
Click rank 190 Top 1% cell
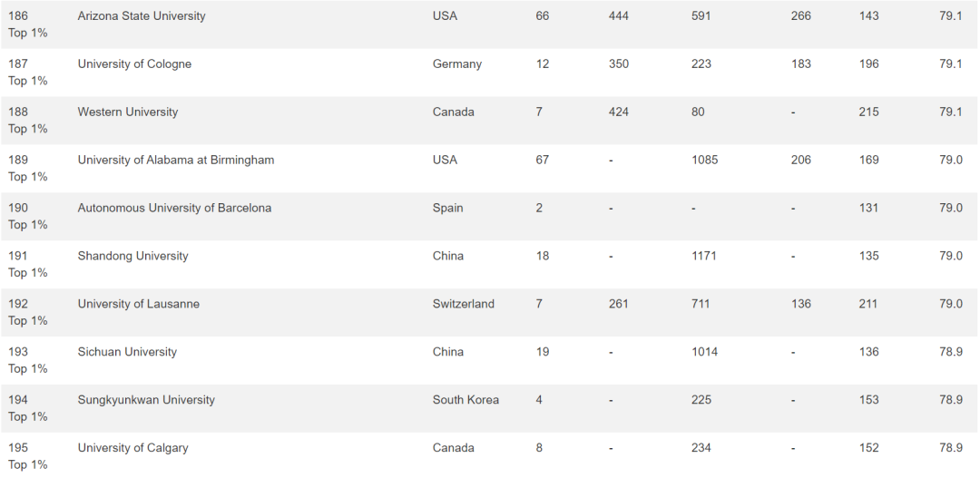(27, 216)
